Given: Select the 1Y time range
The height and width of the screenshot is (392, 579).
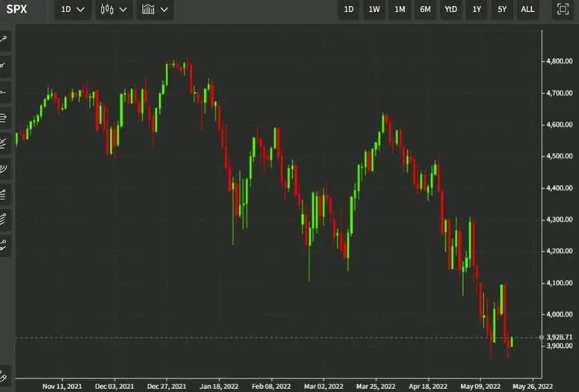Looking at the screenshot, I should click(477, 10).
